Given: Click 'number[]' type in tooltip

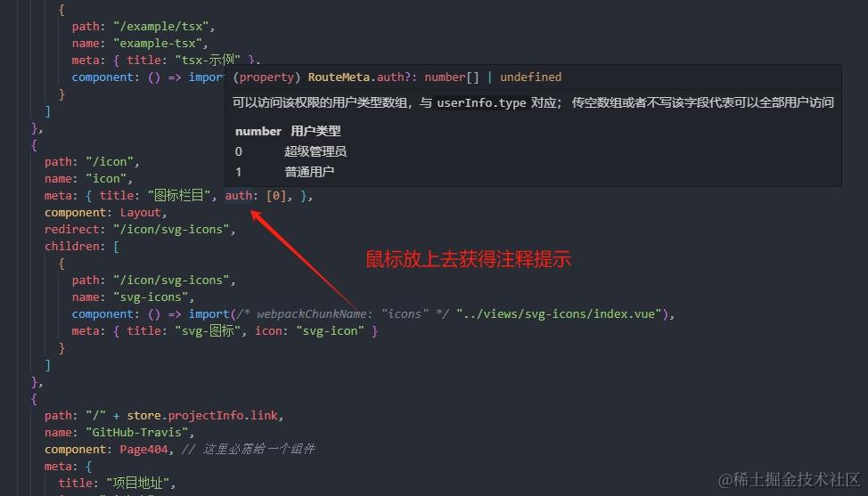Looking at the screenshot, I should point(452,77).
